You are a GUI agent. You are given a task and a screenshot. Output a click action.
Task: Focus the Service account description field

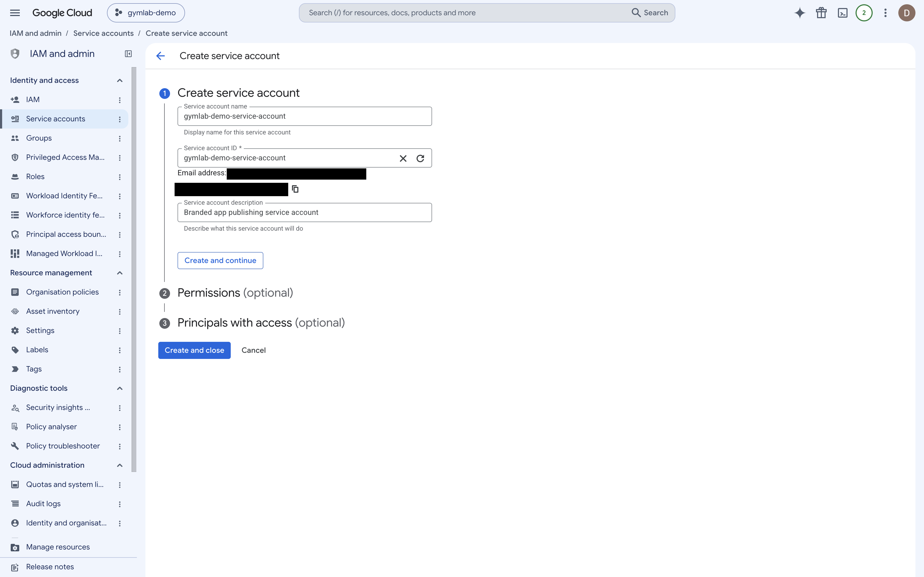click(x=305, y=212)
